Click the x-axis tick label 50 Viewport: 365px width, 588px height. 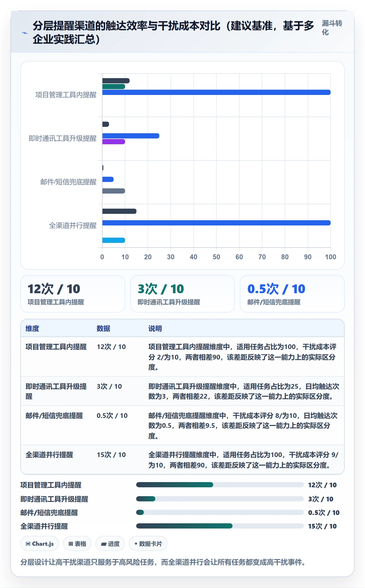tap(216, 257)
